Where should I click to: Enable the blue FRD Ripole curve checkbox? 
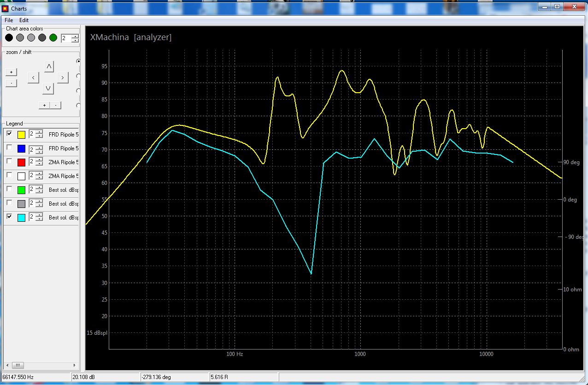coord(10,147)
